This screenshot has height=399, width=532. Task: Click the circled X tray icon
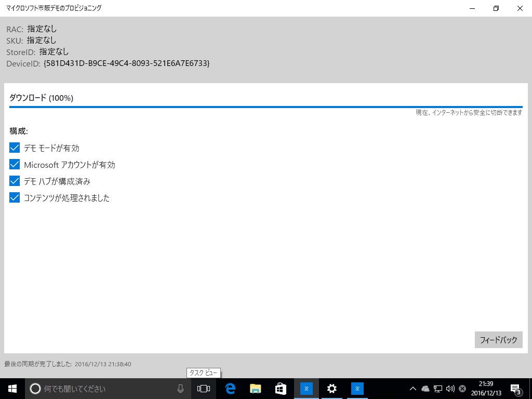(x=462, y=389)
